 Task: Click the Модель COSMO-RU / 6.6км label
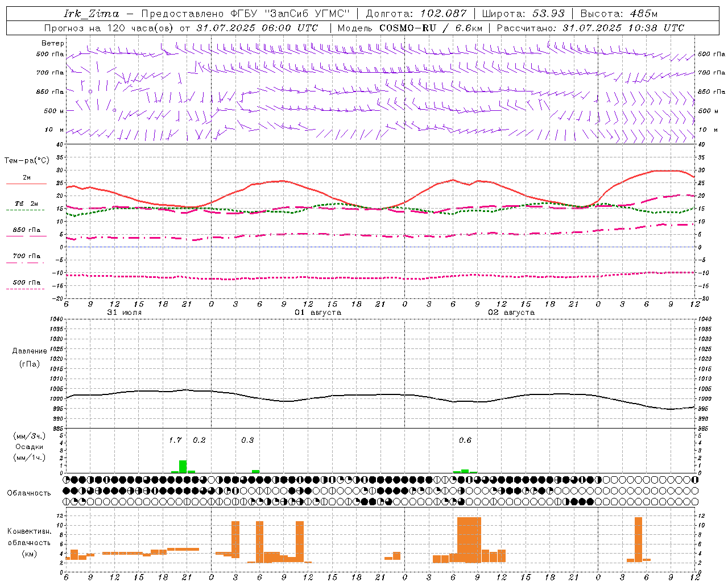click(410, 28)
